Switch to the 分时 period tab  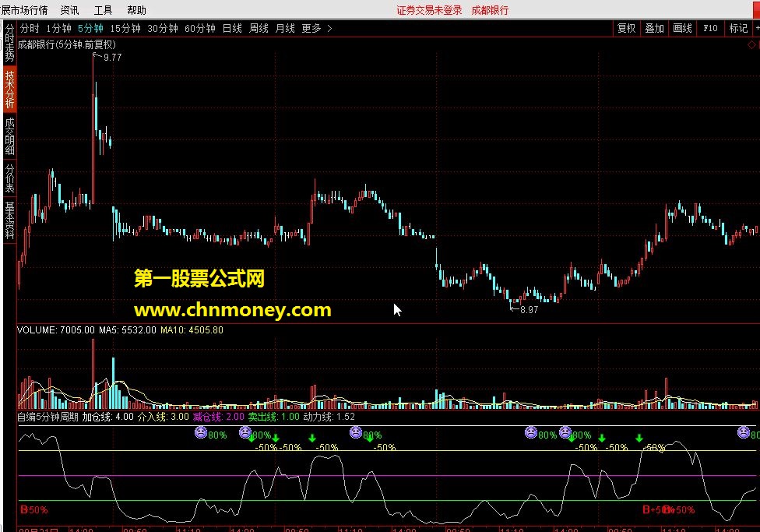pos(30,29)
